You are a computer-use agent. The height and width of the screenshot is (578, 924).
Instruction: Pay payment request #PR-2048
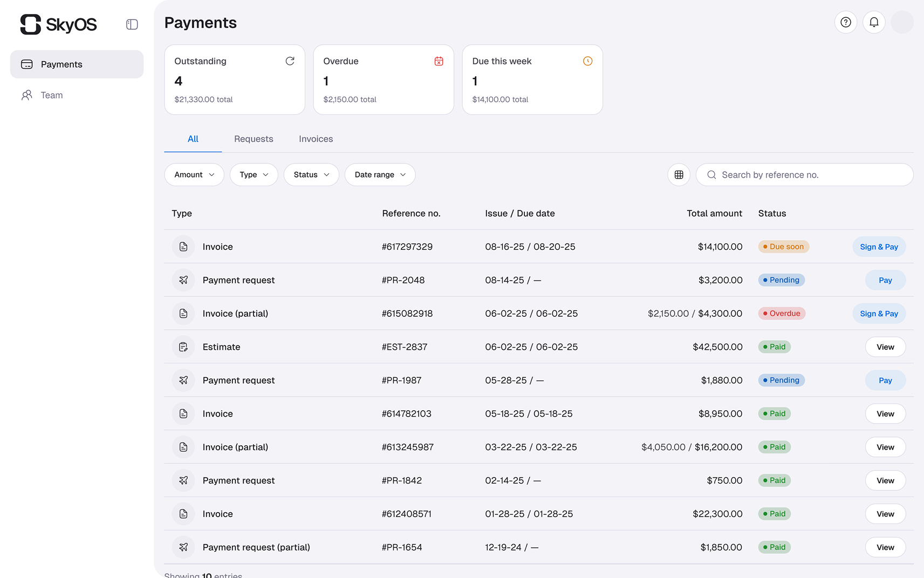click(885, 280)
